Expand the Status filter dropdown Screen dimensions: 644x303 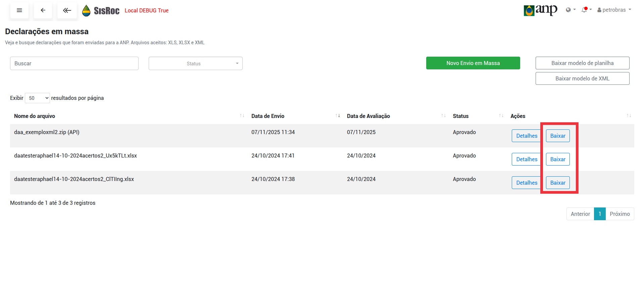pyautogui.click(x=195, y=64)
